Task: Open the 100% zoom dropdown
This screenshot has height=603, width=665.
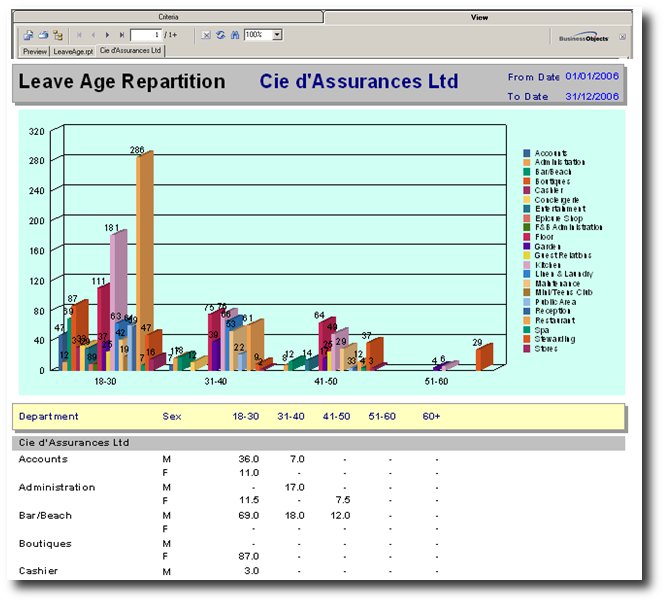Action: click(x=277, y=35)
